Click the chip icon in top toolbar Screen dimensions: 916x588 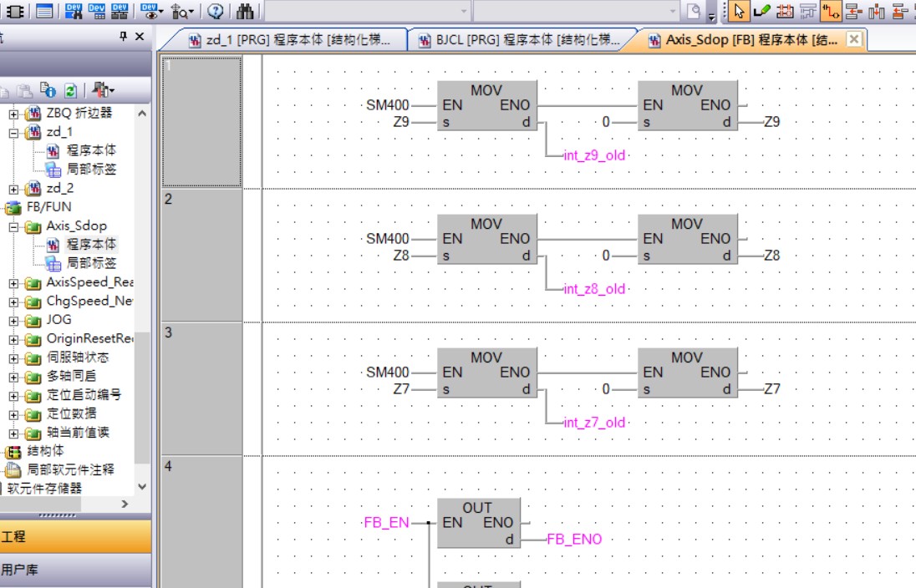pyautogui.click(x=15, y=11)
